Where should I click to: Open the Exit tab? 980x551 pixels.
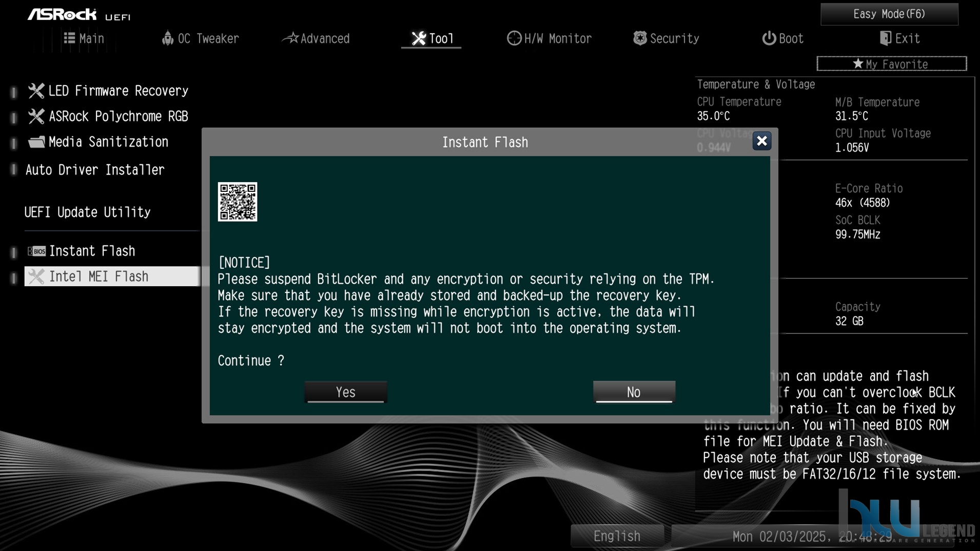pos(899,38)
